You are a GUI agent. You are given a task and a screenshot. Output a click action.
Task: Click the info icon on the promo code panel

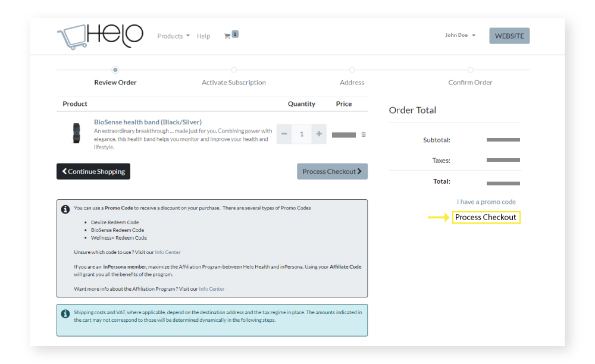pos(65,208)
